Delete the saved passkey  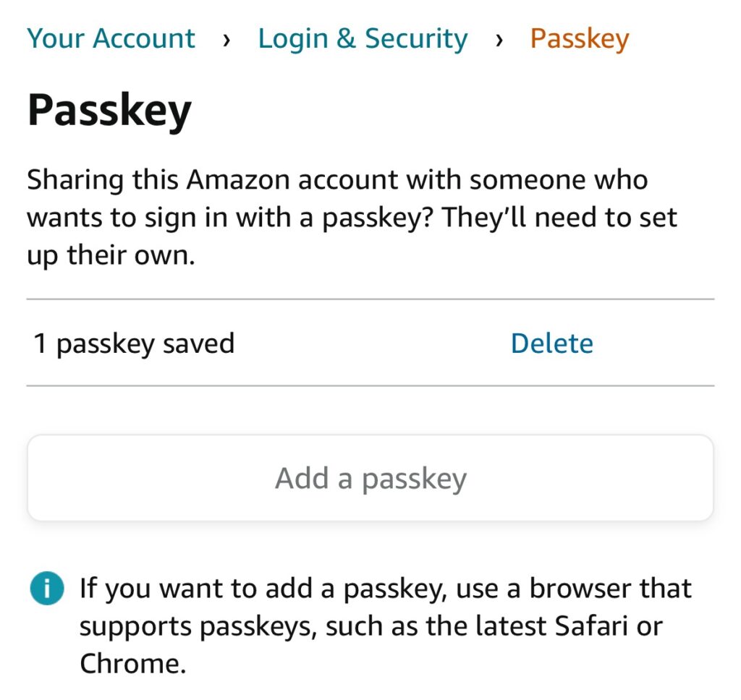[x=551, y=343]
